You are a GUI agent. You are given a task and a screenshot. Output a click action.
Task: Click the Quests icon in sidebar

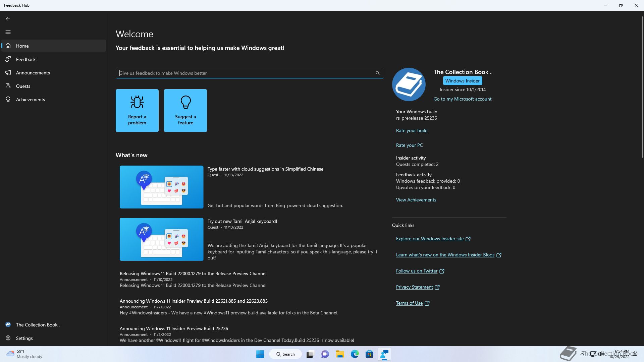(8, 86)
